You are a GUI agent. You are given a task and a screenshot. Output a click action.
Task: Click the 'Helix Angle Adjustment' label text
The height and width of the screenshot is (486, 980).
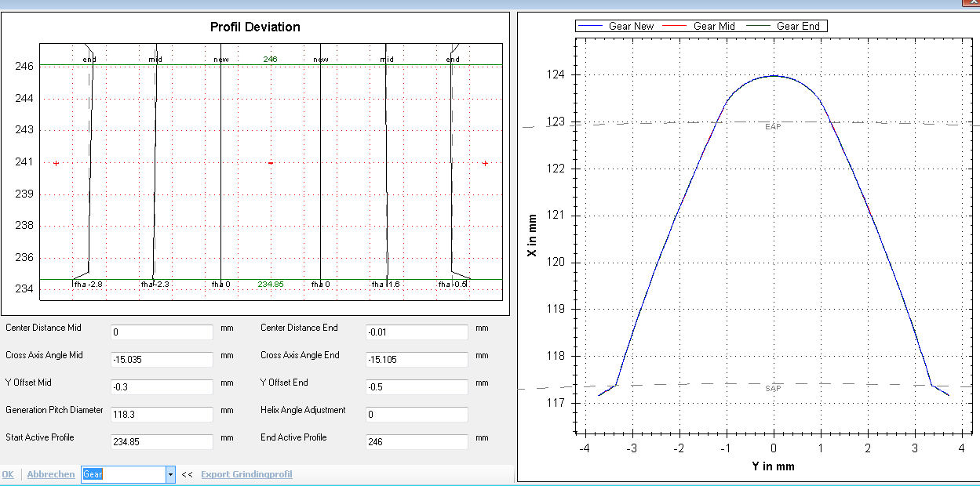click(303, 410)
